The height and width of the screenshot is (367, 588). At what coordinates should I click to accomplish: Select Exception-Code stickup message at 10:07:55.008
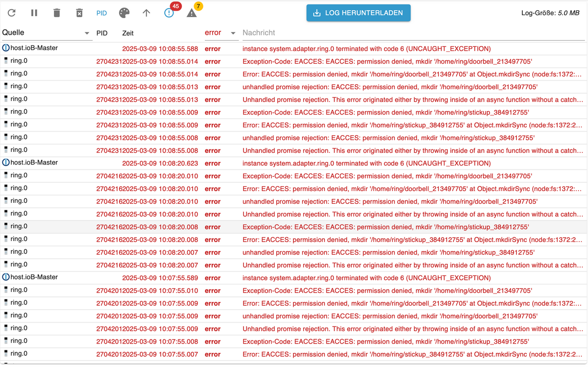[x=386, y=342]
